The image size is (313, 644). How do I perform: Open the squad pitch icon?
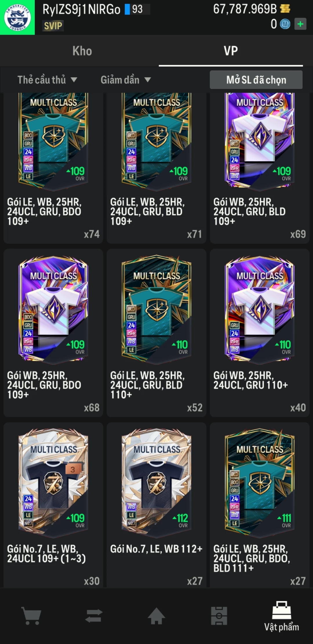point(219,615)
